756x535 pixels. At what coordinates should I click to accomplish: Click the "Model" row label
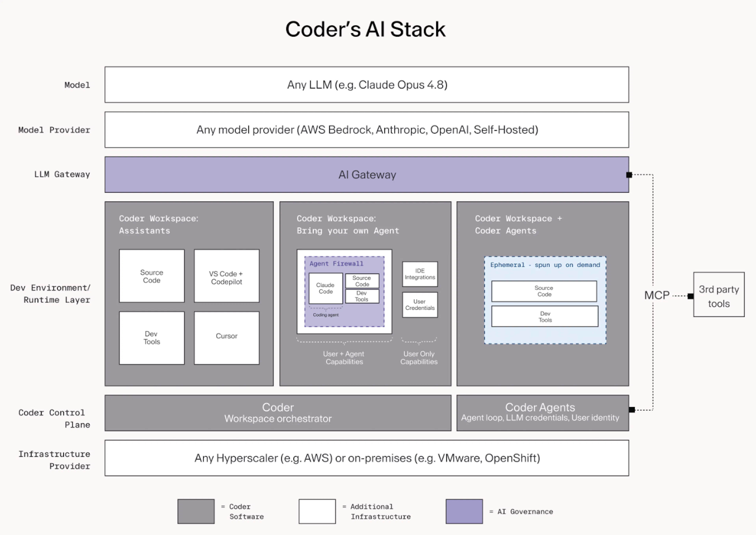tap(77, 85)
